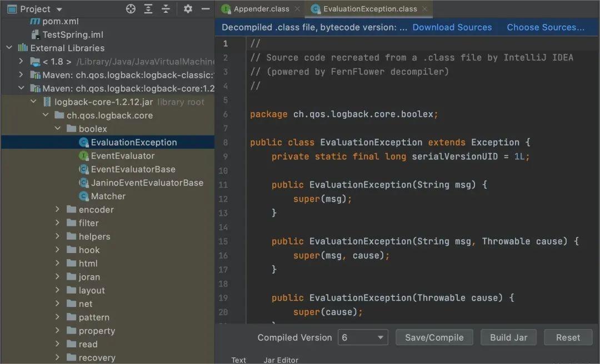Click line number 8 in gutter
Image resolution: width=600 pixels, height=364 pixels.
(226, 142)
